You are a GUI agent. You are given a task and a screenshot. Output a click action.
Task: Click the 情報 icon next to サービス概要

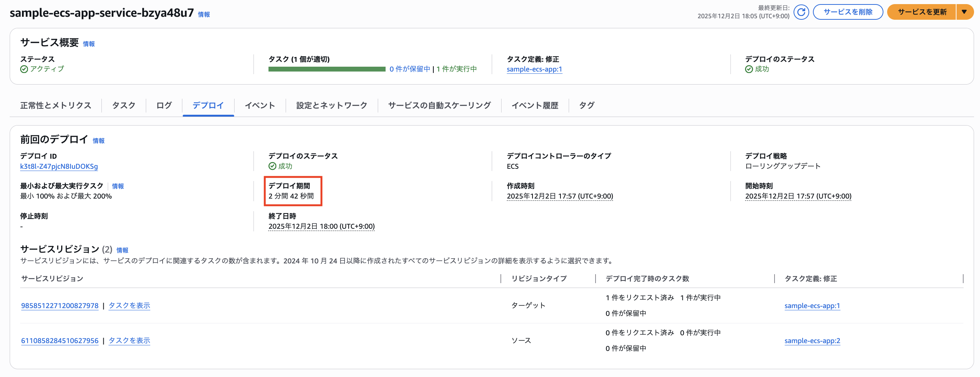tap(89, 44)
